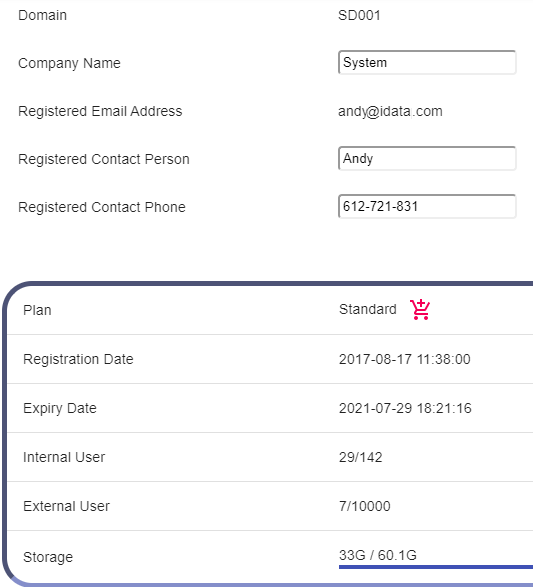
Task: Click the Registered Contact Phone label
Action: (102, 207)
